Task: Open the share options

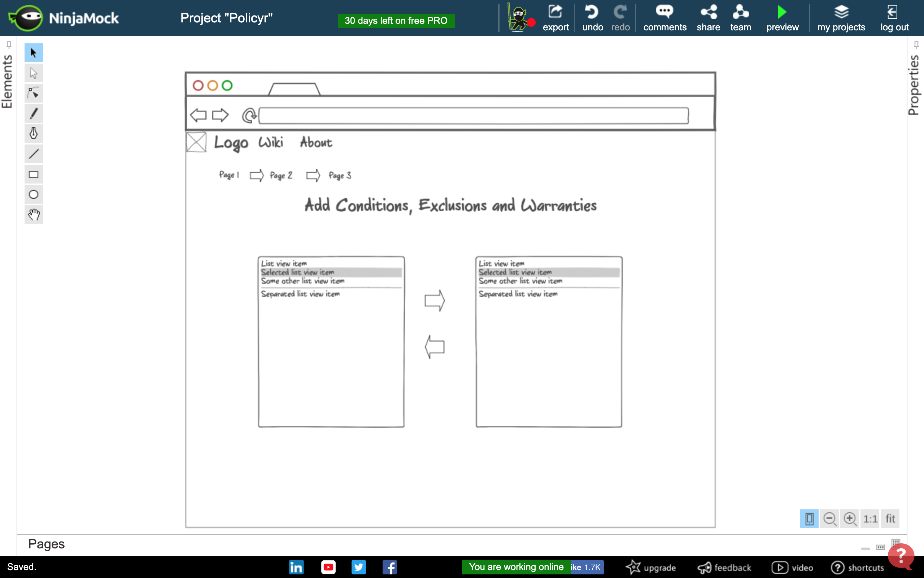Action: coord(708,18)
